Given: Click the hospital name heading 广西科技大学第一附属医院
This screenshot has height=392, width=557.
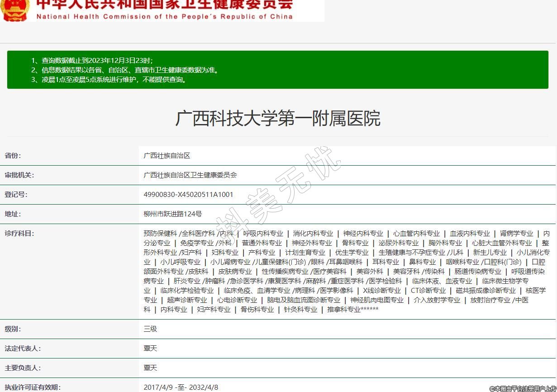Looking at the screenshot, I should click(278, 118).
